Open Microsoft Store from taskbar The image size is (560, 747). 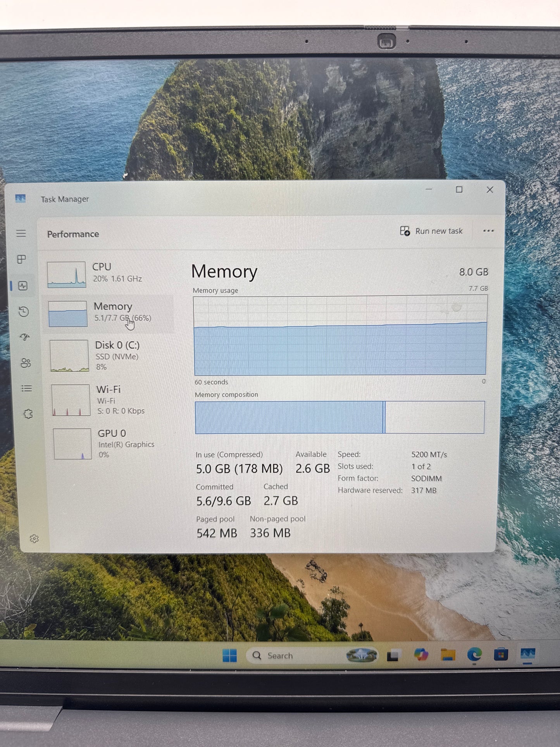tap(501, 654)
